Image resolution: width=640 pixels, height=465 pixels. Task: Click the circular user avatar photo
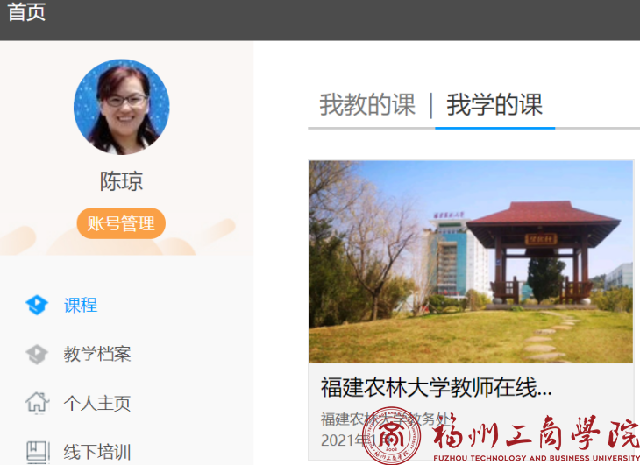122,107
